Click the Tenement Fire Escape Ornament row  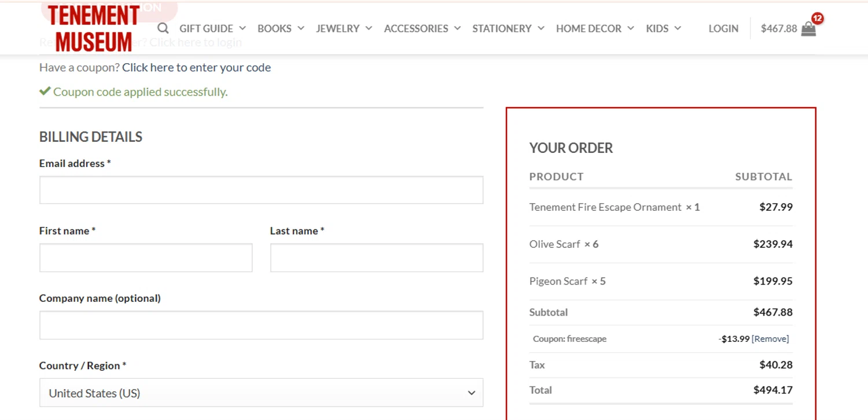point(661,207)
